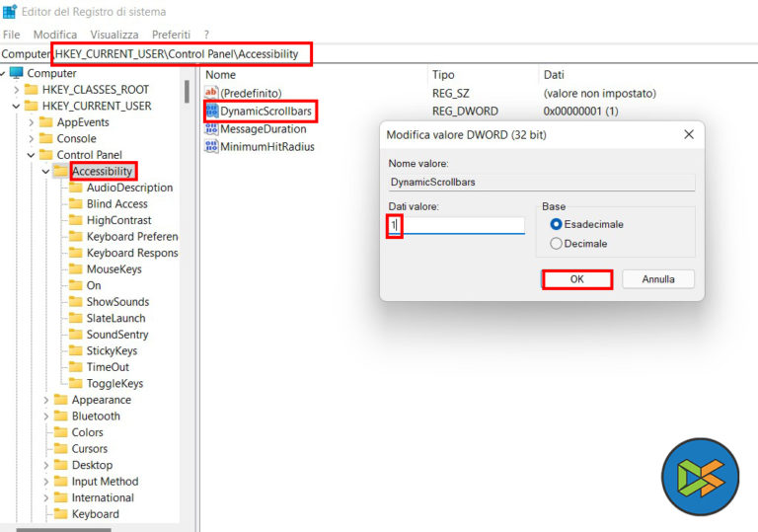
Task: Collapse the Control Panel key
Action: coord(31,155)
